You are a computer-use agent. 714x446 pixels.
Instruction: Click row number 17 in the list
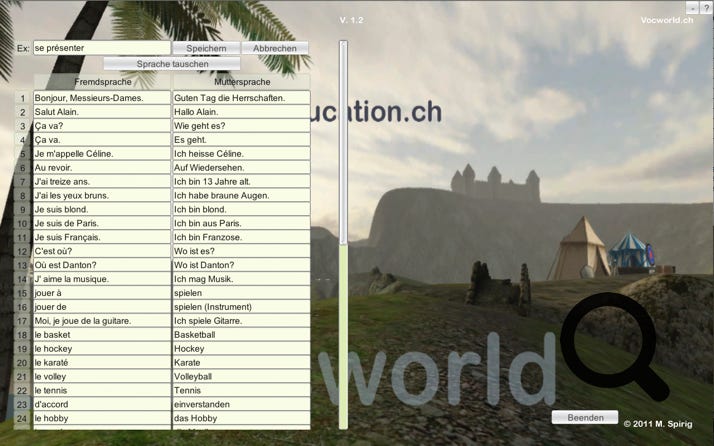click(x=22, y=321)
